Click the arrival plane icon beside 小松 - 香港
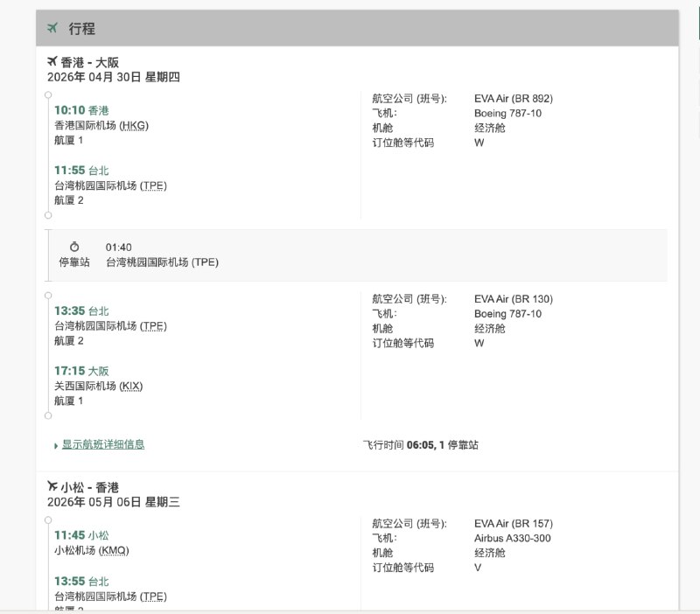The height and width of the screenshot is (614, 700). click(52, 487)
